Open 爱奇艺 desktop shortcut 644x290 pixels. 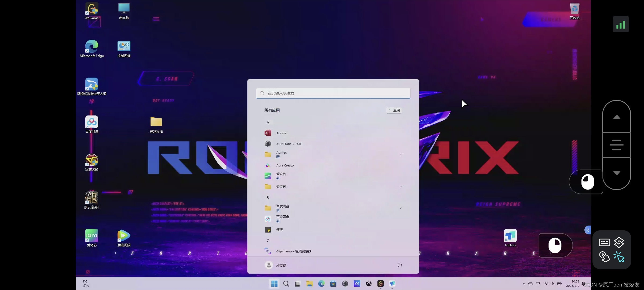point(92,238)
